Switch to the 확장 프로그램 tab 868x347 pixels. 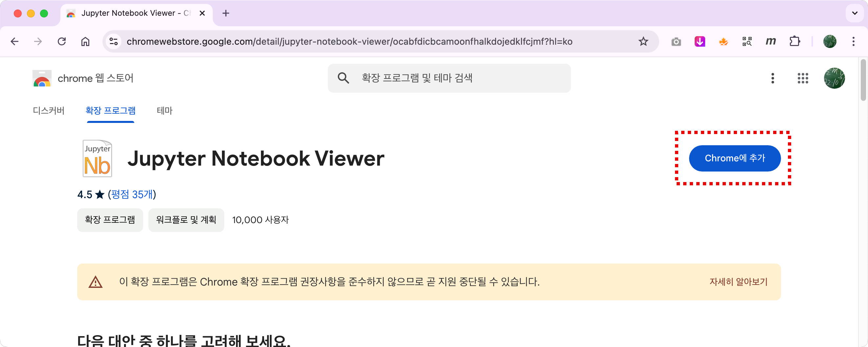(111, 111)
